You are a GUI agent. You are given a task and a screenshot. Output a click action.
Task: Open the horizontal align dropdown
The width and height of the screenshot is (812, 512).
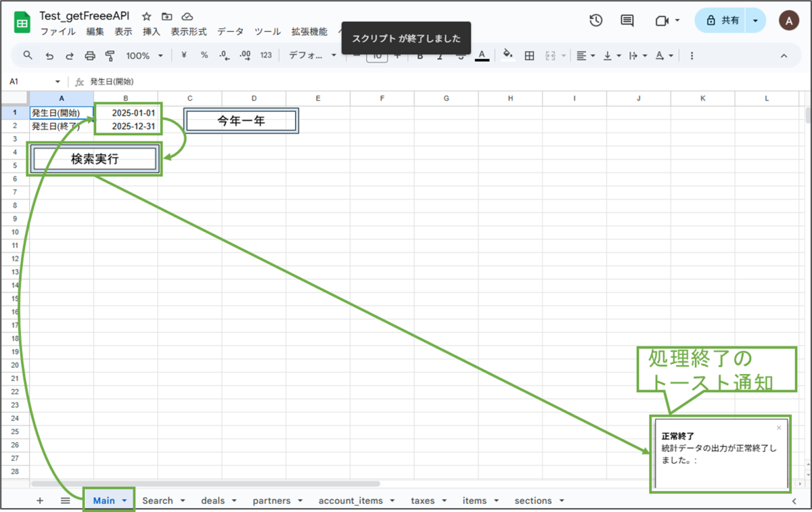pyautogui.click(x=586, y=55)
